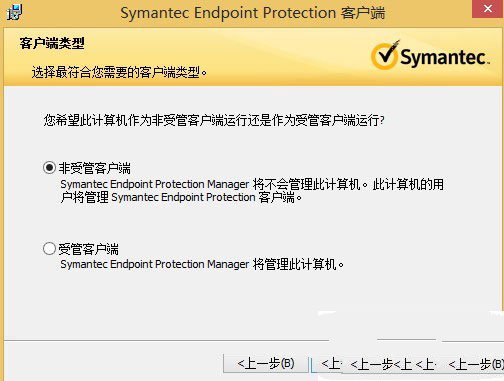Click the question text about 非受管 or 受管 client
This screenshot has height=381, width=504.
pyautogui.click(x=214, y=120)
